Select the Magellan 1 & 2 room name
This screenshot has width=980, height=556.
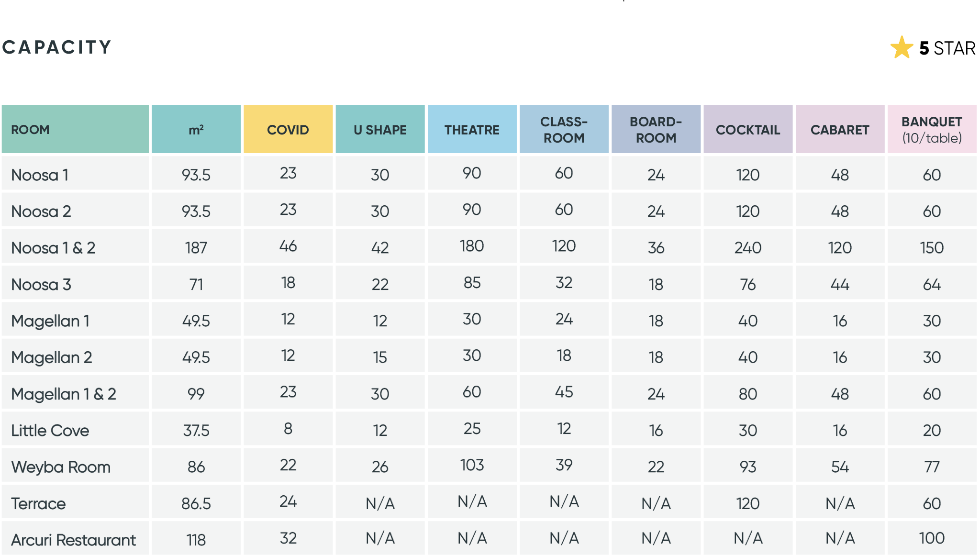[64, 394]
